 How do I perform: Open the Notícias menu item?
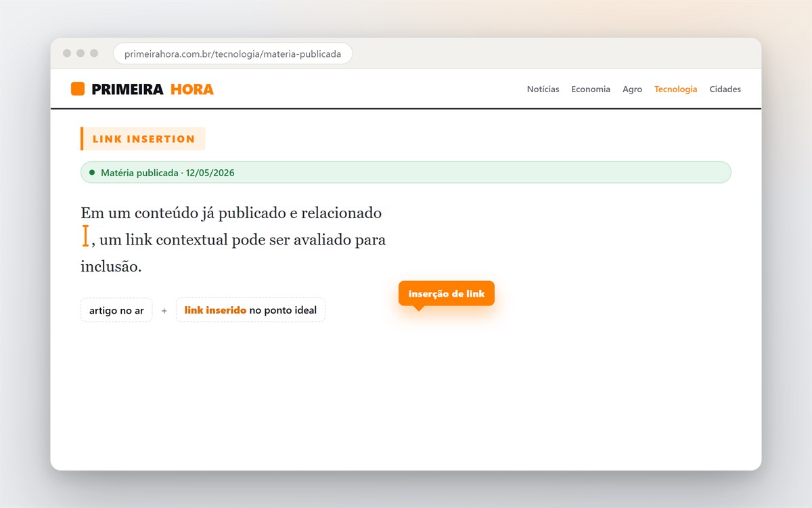[543, 89]
